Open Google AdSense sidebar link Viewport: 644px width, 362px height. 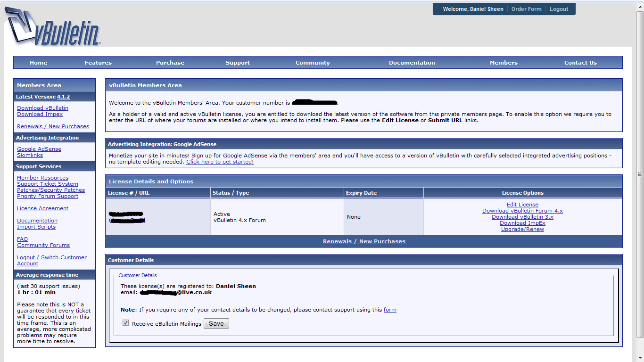coord(39,149)
